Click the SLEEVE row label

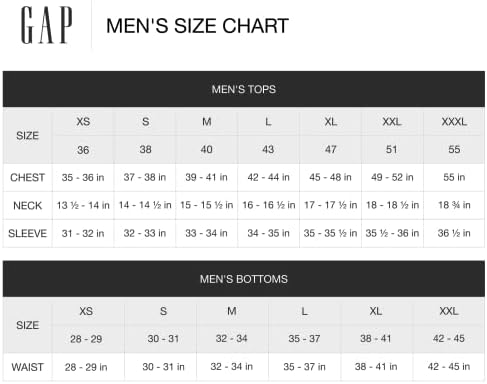tap(27, 233)
